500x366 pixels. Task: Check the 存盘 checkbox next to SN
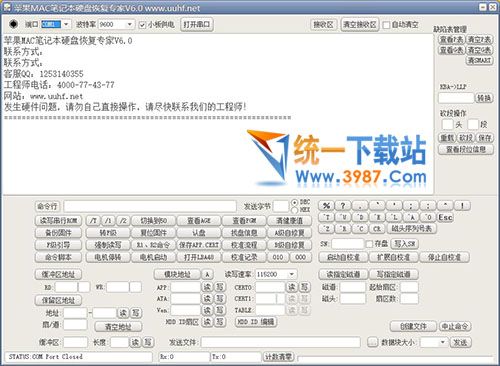(369, 244)
